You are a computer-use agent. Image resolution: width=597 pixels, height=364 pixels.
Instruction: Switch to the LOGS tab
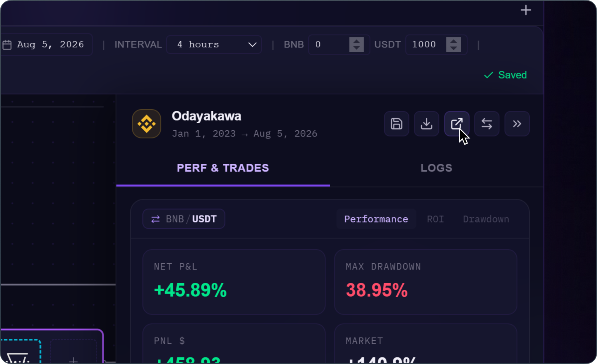point(436,168)
